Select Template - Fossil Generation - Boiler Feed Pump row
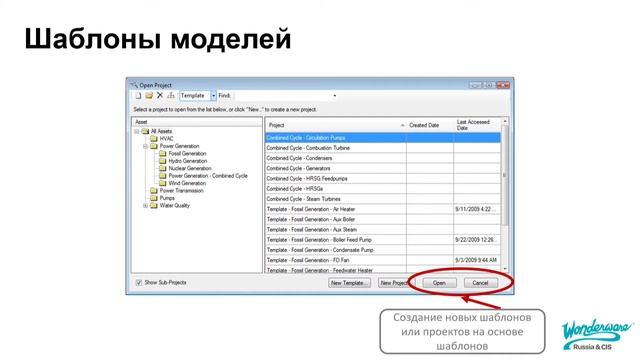 383,240
